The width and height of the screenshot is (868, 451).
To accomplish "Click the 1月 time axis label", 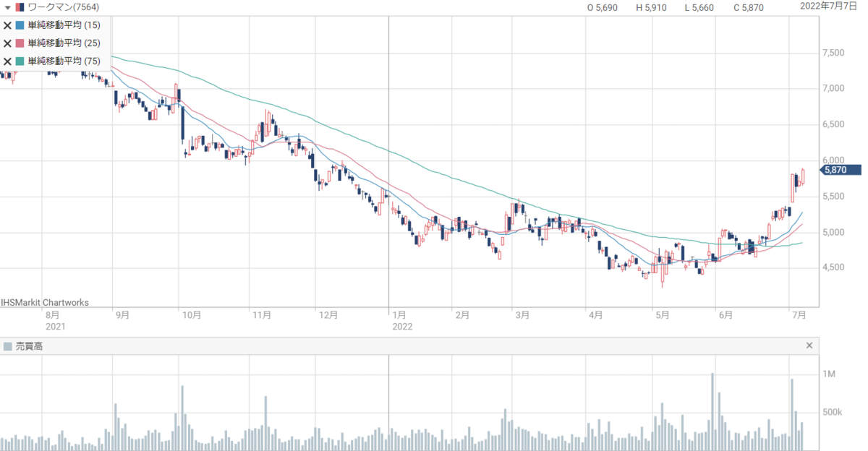I will pos(399,315).
